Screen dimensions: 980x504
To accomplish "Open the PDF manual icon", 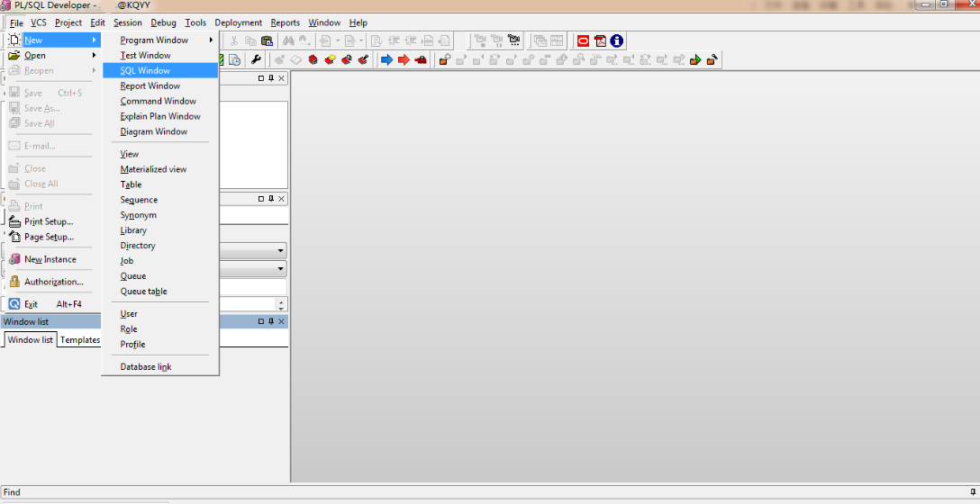I will point(600,41).
